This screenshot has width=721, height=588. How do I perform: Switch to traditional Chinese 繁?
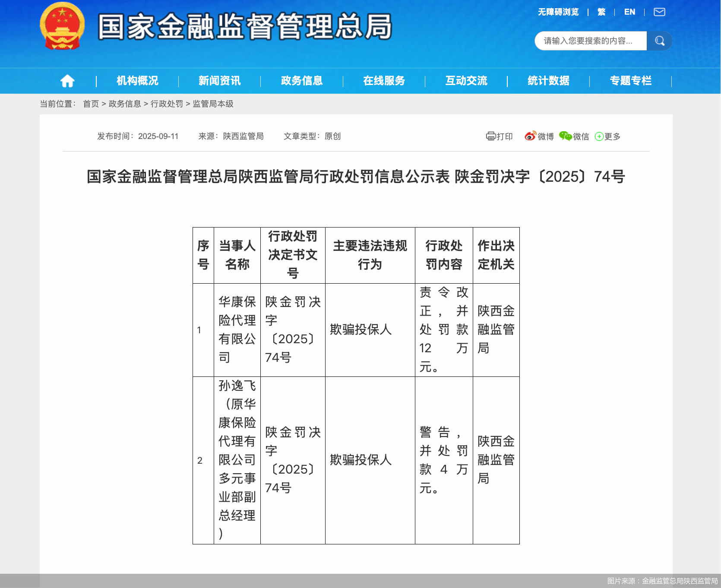(x=601, y=12)
